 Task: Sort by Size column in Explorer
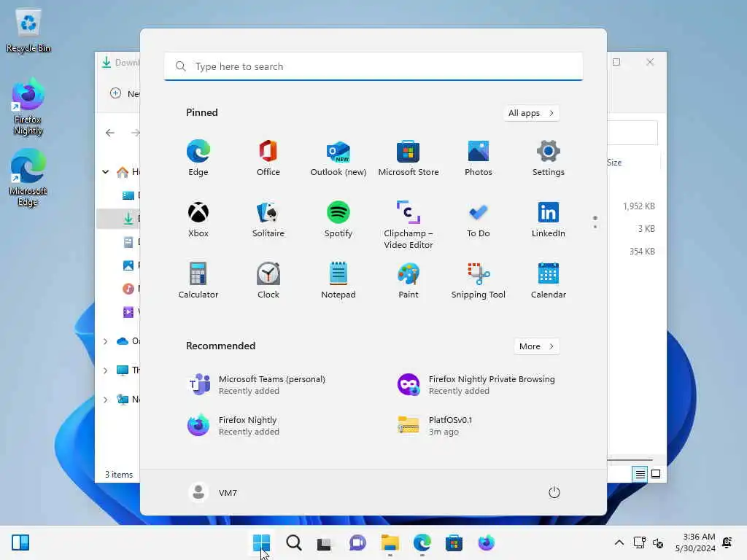(614, 163)
